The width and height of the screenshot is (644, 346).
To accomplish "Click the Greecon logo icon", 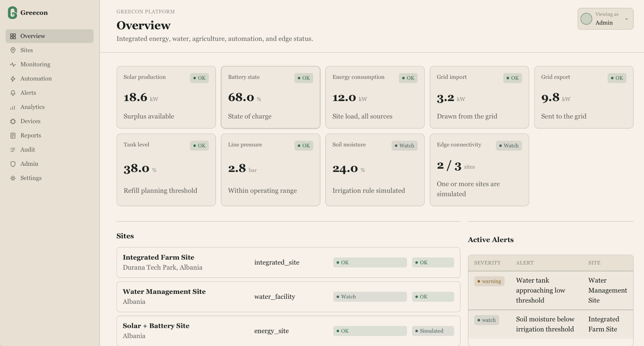I will coord(13,13).
